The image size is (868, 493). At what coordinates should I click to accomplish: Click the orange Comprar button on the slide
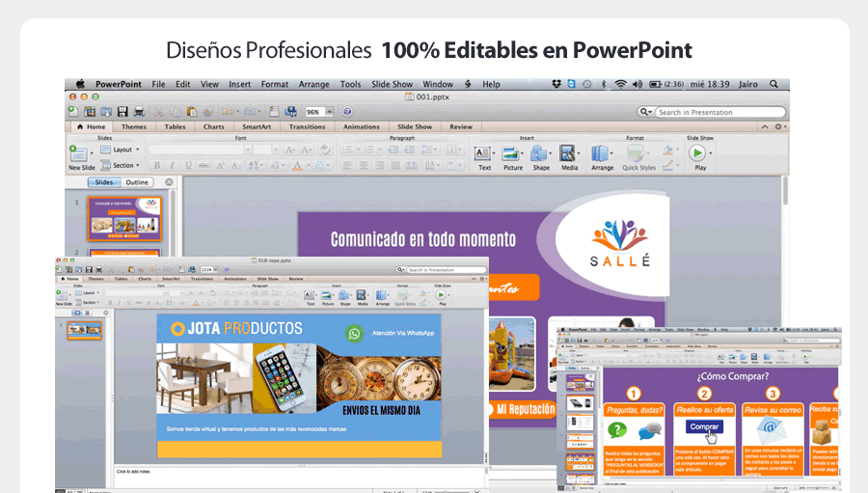click(x=705, y=426)
